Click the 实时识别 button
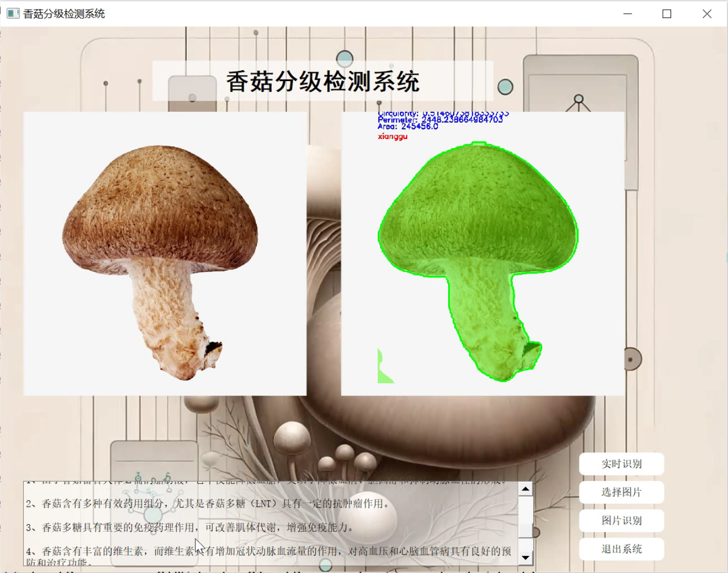728x573 pixels. (621, 464)
